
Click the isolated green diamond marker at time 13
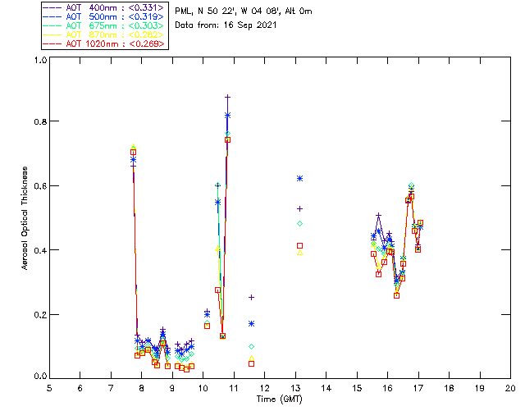tap(300, 223)
